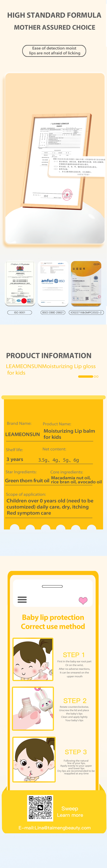Select the BSCI DBID 29821 label

[53, 312]
